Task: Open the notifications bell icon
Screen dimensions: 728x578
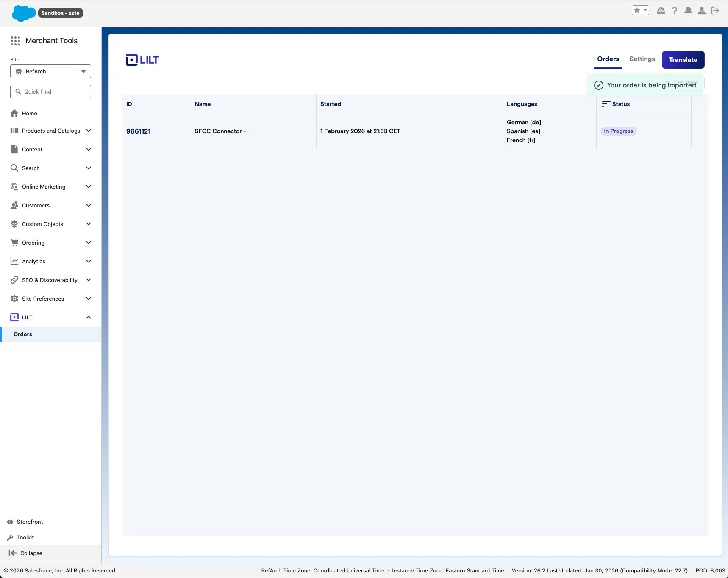Action: 688,11
